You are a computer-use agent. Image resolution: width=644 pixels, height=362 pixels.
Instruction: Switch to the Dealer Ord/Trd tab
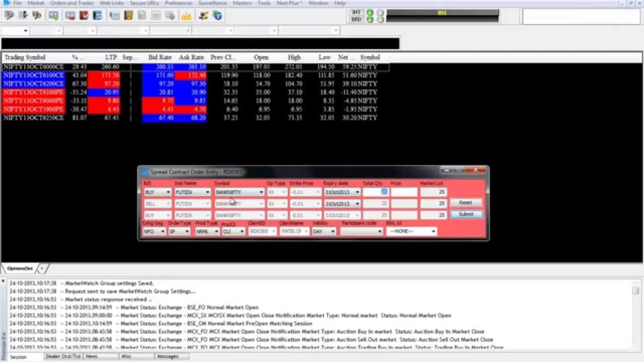click(x=63, y=356)
